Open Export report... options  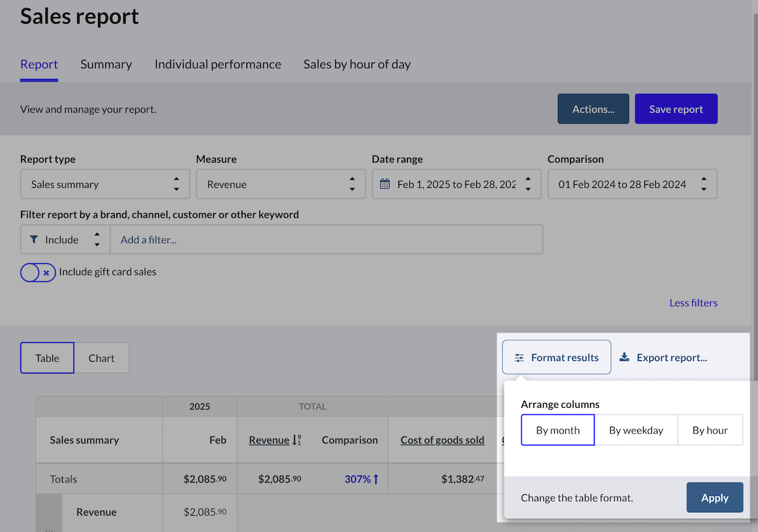[663, 358]
